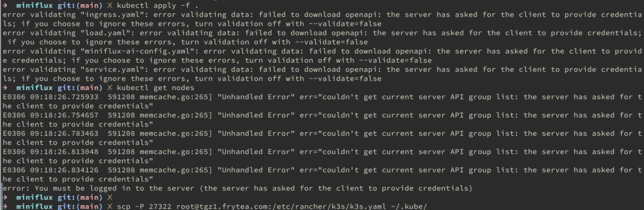644x210 pixels.
Task: Click port number 27322 in the scp command
Action: point(160,207)
